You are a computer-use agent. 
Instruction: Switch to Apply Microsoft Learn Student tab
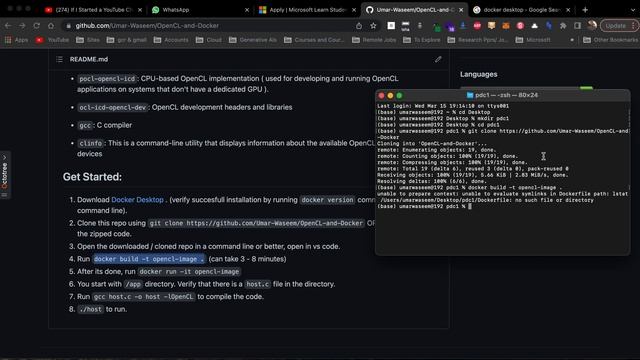308,10
